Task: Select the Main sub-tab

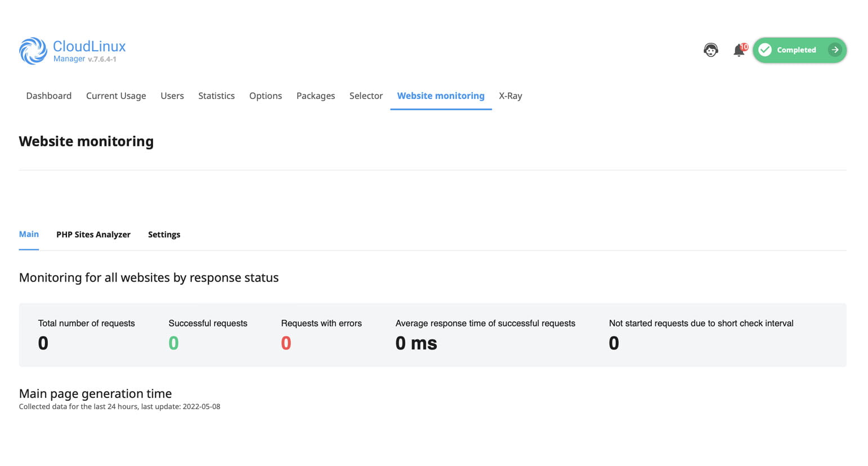Action: (x=29, y=234)
